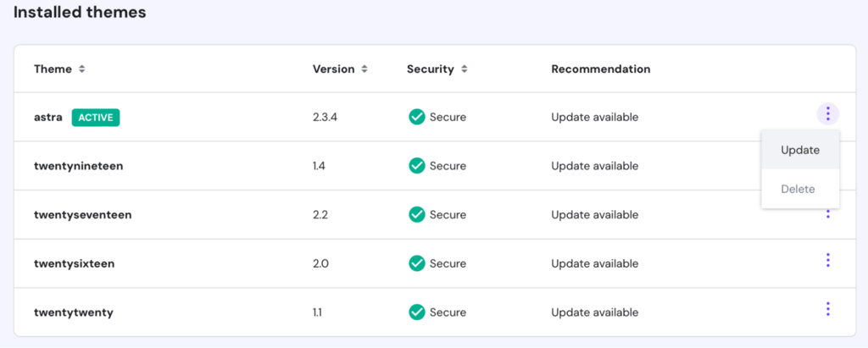This screenshot has width=868, height=348.
Task: Click the Secure checkmark icon for twentynineteen
Action: coord(416,166)
